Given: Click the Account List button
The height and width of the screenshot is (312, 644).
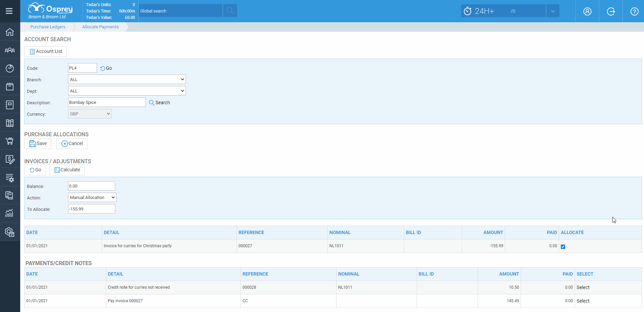Looking at the screenshot, I should coord(45,52).
